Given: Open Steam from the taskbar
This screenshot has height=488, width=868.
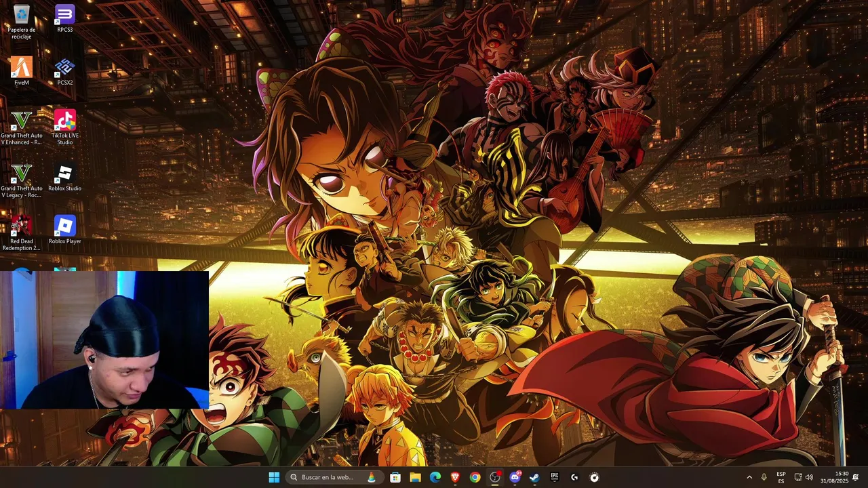Looking at the screenshot, I should [x=534, y=477].
